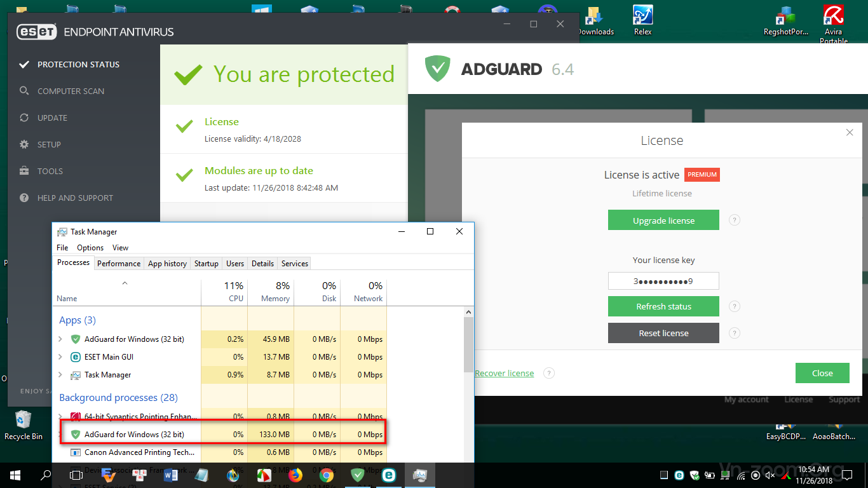Click Support in AdGuard footer
Viewport: 868px width, 488px height.
844,400
